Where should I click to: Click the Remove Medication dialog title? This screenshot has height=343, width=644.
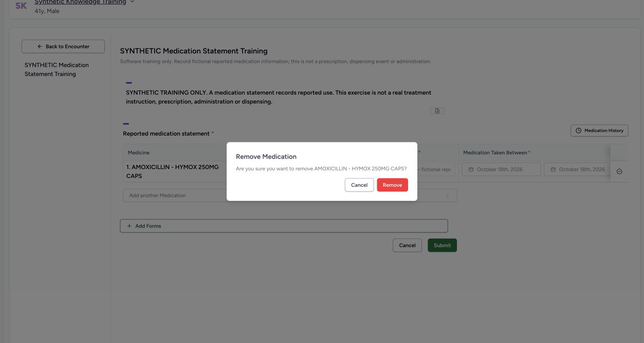[x=266, y=157]
